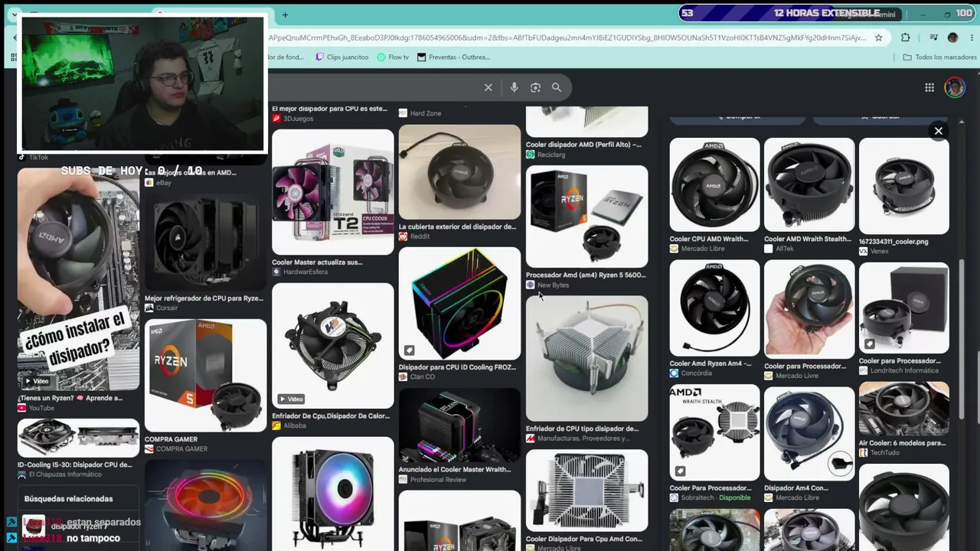Open the Cooler CPU AMD Wraith image from Mercado Libre
Viewport: 980px width, 551px height.
(714, 184)
